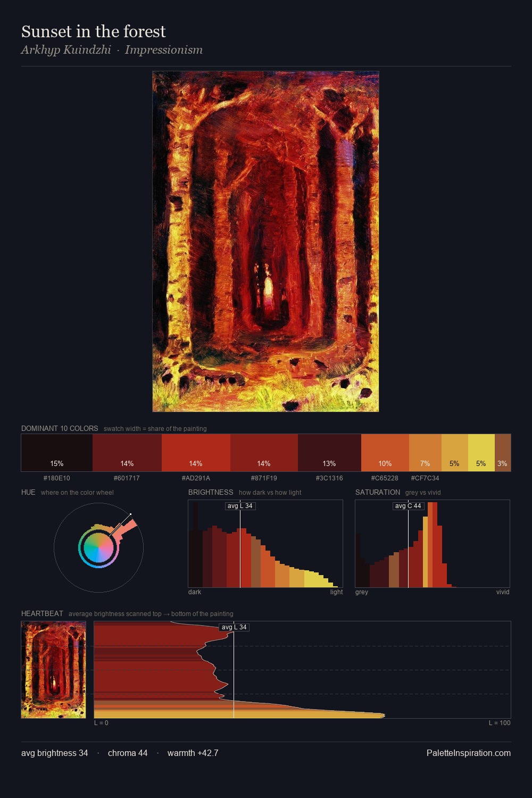The width and height of the screenshot is (532, 798).
Task: Choose the #871F19 brick red swatch
Action: pos(264,453)
